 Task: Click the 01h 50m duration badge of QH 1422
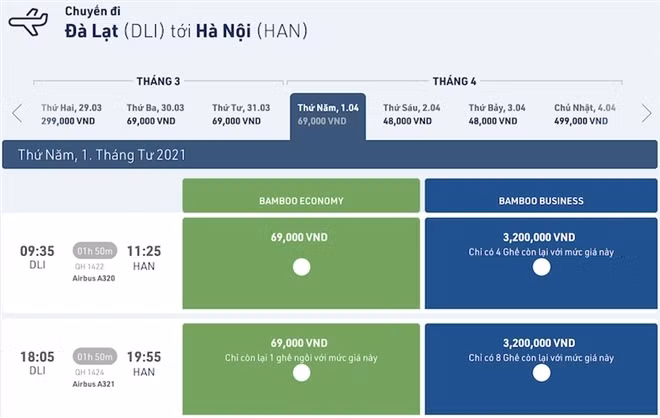click(x=95, y=251)
